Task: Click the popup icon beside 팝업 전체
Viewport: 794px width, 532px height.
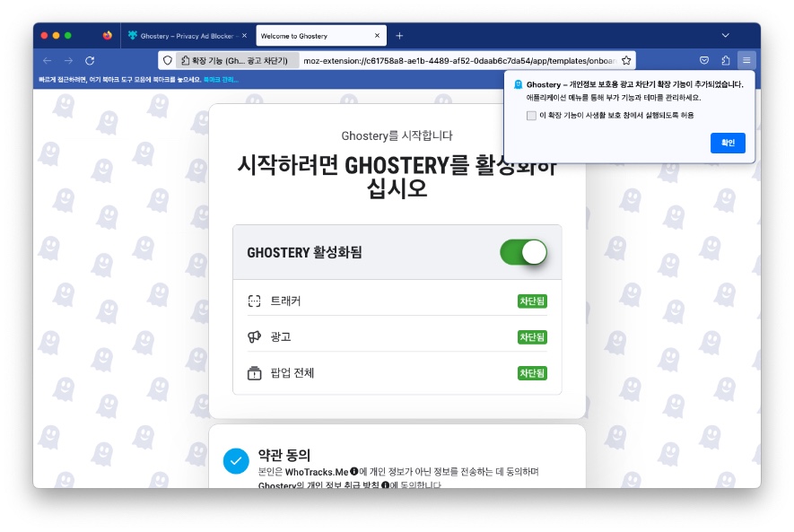Action: (254, 373)
